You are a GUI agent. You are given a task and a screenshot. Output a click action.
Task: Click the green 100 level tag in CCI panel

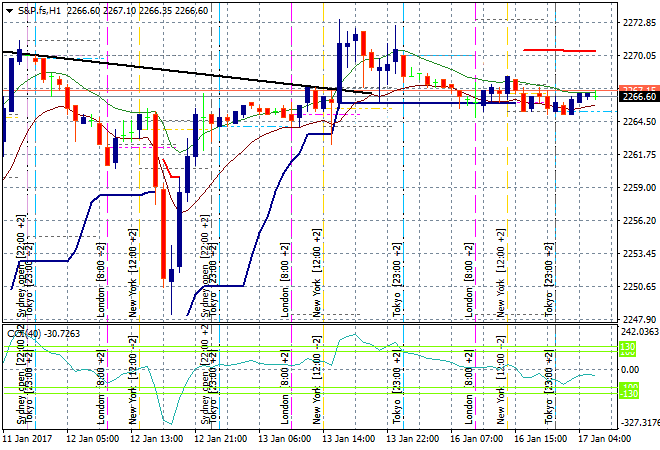coord(627,348)
